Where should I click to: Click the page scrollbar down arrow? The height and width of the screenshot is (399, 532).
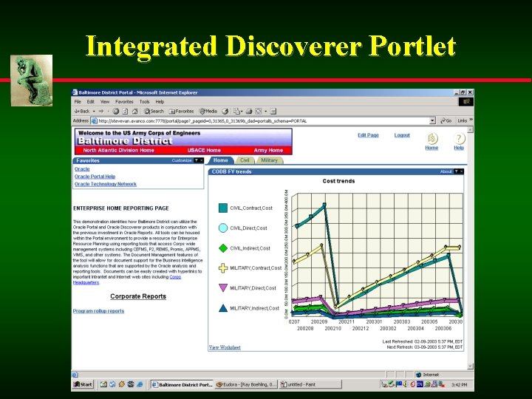[470, 366]
